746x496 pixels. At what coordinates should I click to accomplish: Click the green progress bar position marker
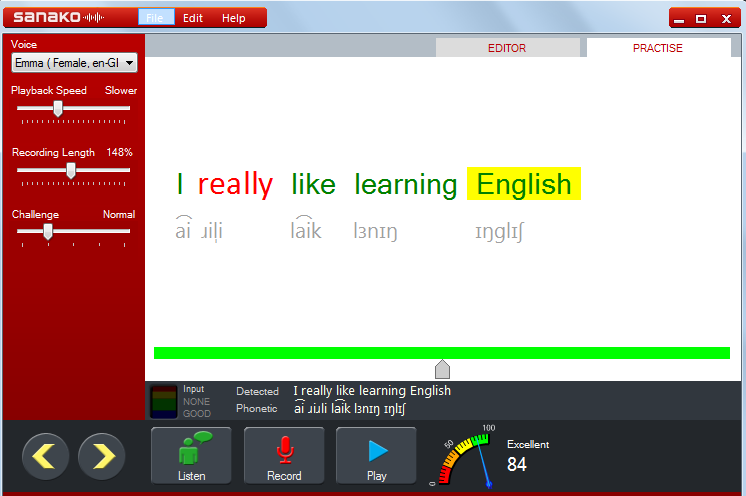tap(442, 368)
